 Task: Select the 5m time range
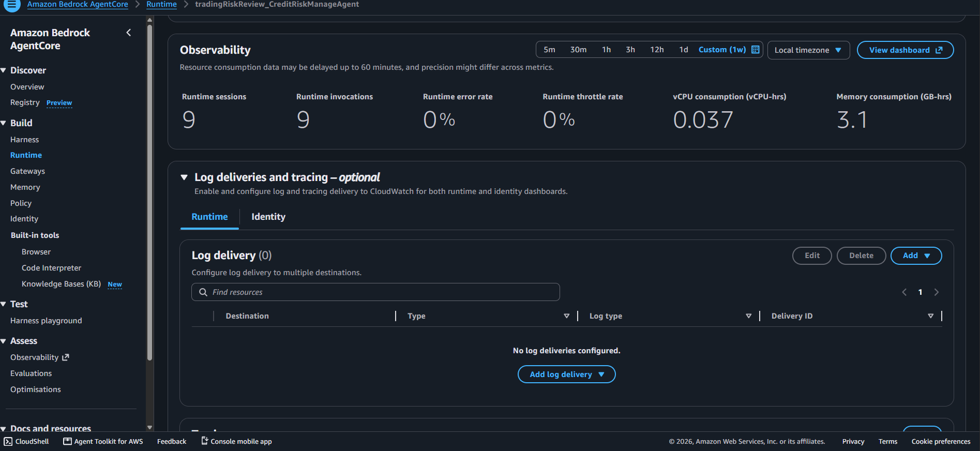(549, 50)
